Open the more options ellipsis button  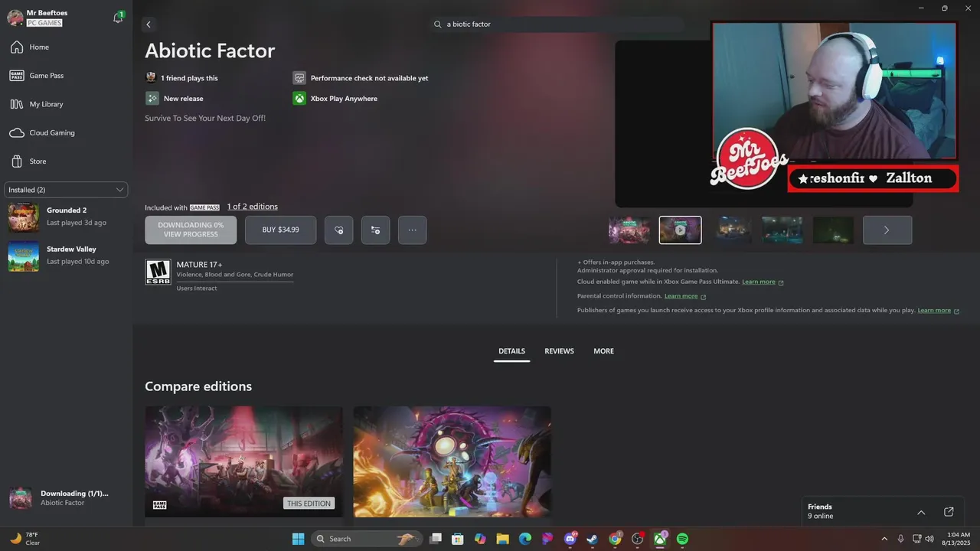[412, 230]
